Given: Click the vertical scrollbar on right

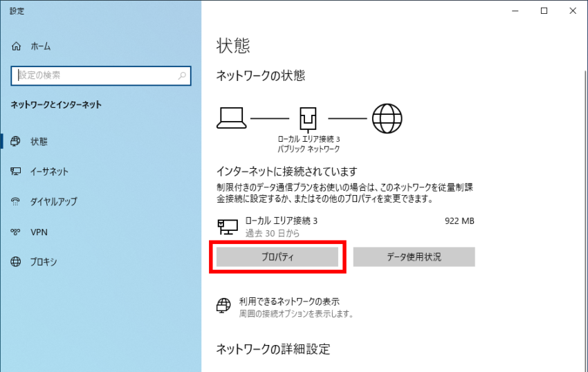Looking at the screenshot, I should tap(585, 221).
